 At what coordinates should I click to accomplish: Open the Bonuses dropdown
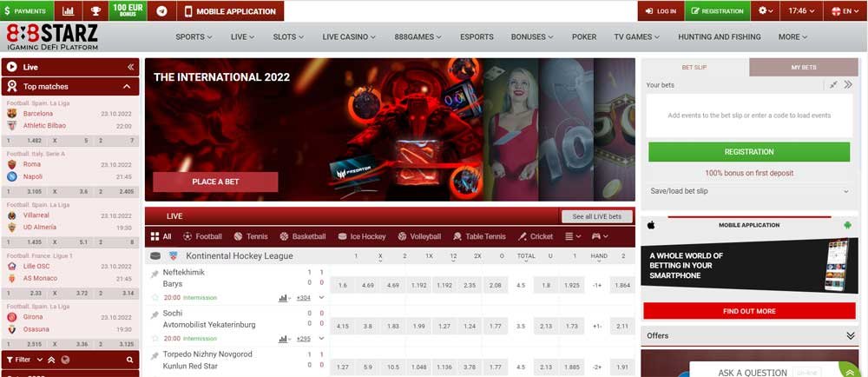pyautogui.click(x=532, y=37)
